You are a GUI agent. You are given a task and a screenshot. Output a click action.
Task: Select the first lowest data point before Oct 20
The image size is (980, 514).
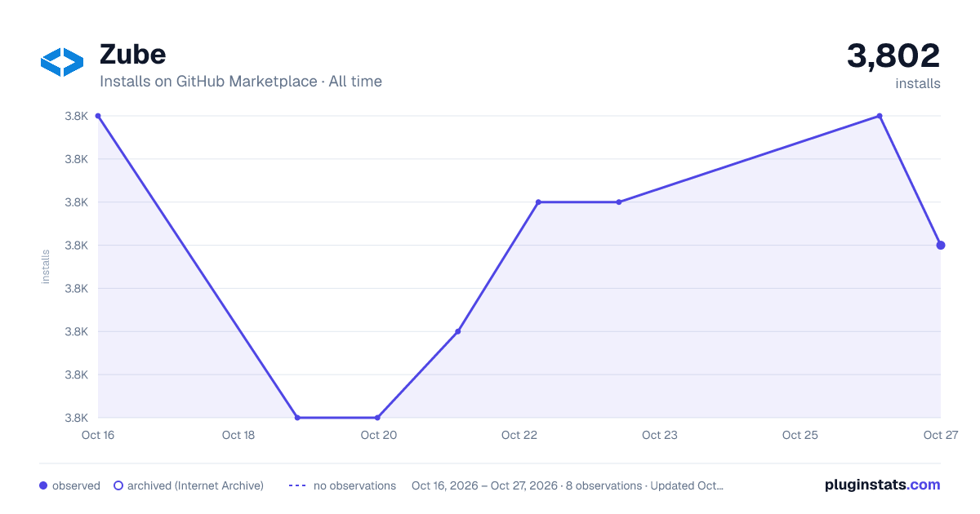[x=297, y=418]
